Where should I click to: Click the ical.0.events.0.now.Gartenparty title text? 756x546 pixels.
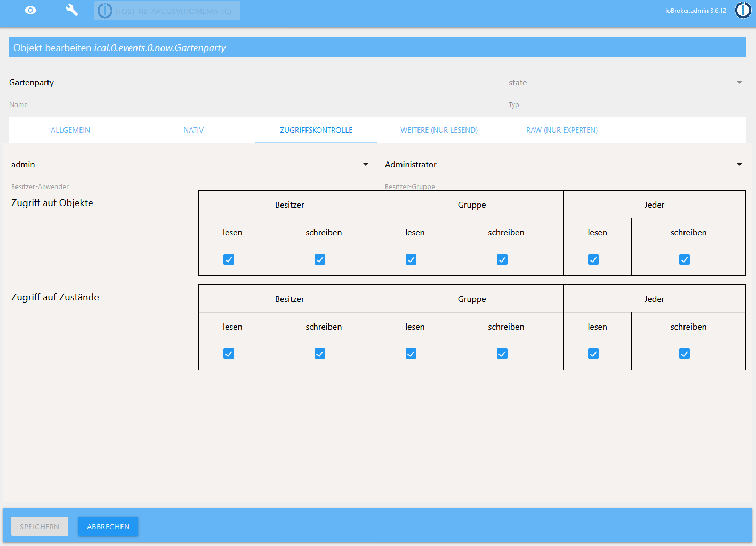(x=160, y=48)
